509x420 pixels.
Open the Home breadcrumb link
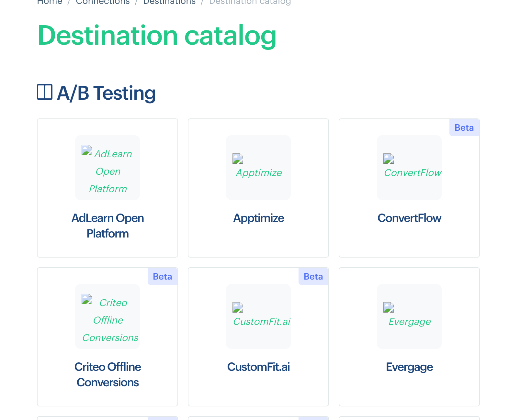click(x=50, y=2)
